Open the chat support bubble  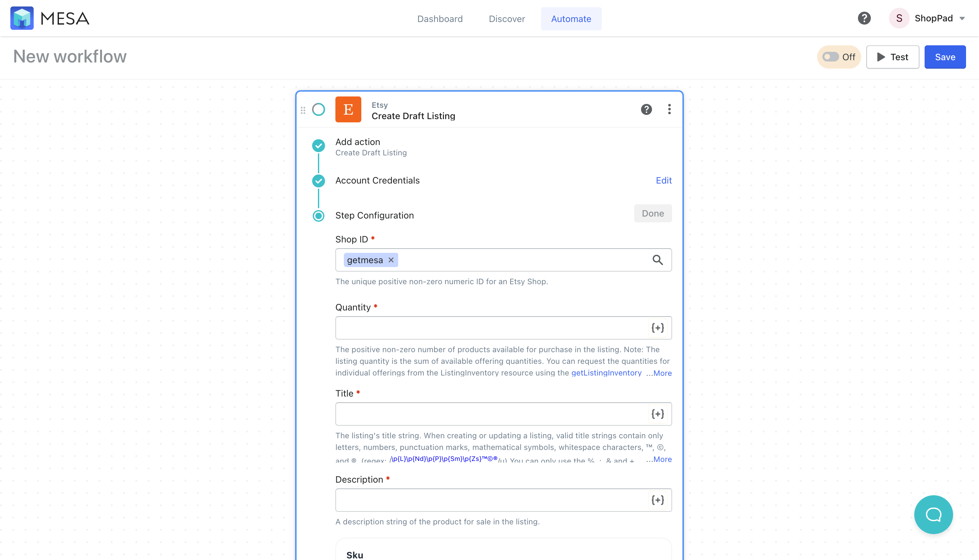tap(933, 514)
